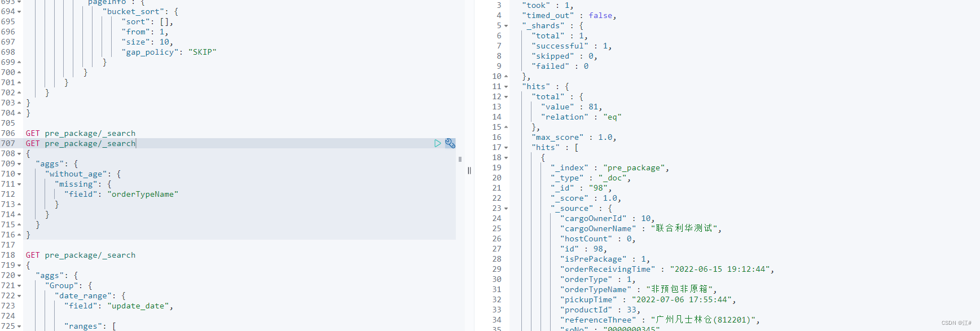Click the "referenceThree" response line

660,320
